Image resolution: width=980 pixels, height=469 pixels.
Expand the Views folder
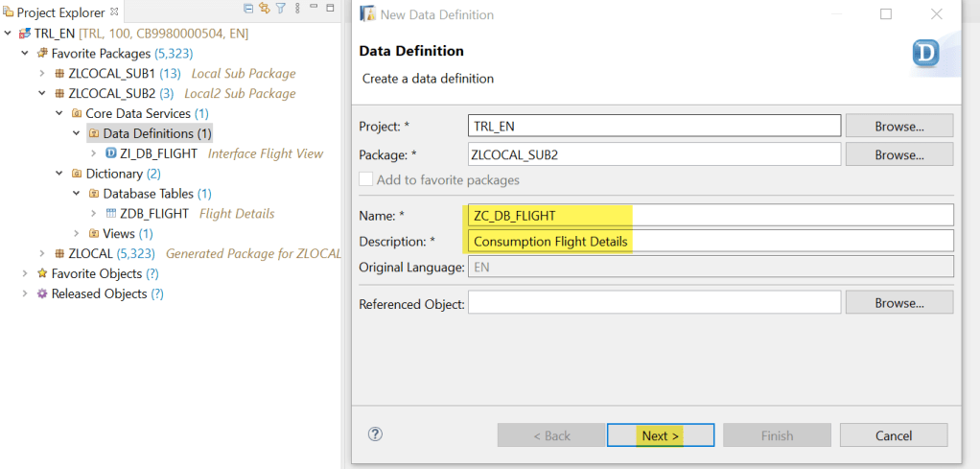point(77,234)
